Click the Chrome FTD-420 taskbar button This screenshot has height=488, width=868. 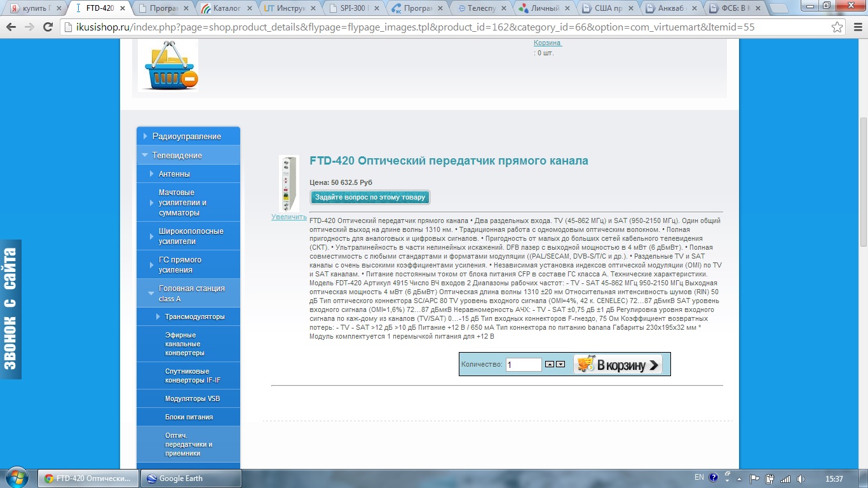(x=88, y=478)
